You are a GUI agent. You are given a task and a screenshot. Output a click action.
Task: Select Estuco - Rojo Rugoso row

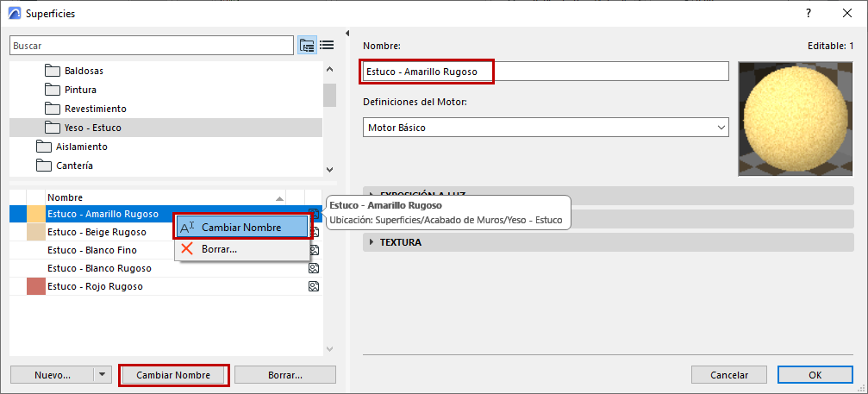[165, 286]
